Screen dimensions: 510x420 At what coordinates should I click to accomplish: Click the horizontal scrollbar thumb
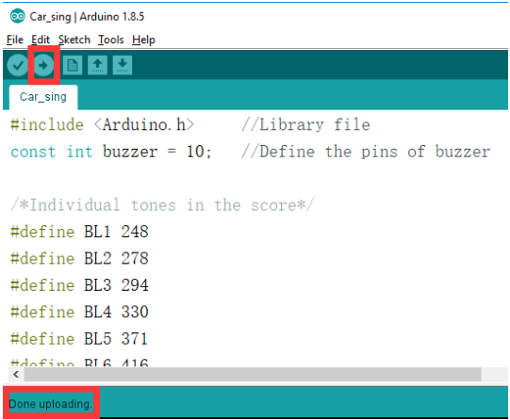253,375
